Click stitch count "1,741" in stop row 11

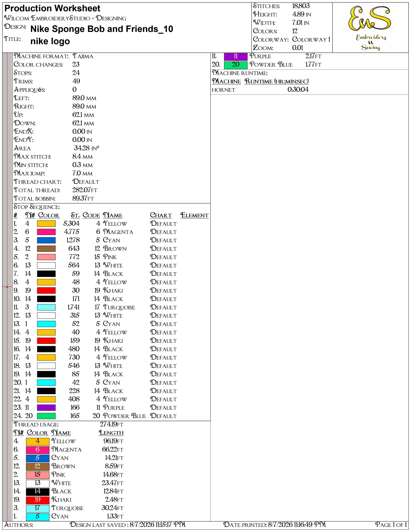coord(73,307)
